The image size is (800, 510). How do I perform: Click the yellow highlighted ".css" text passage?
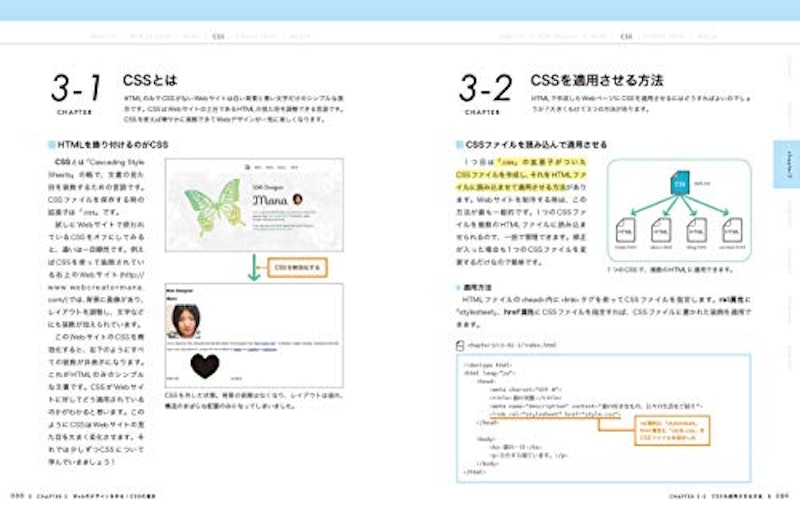point(521,174)
